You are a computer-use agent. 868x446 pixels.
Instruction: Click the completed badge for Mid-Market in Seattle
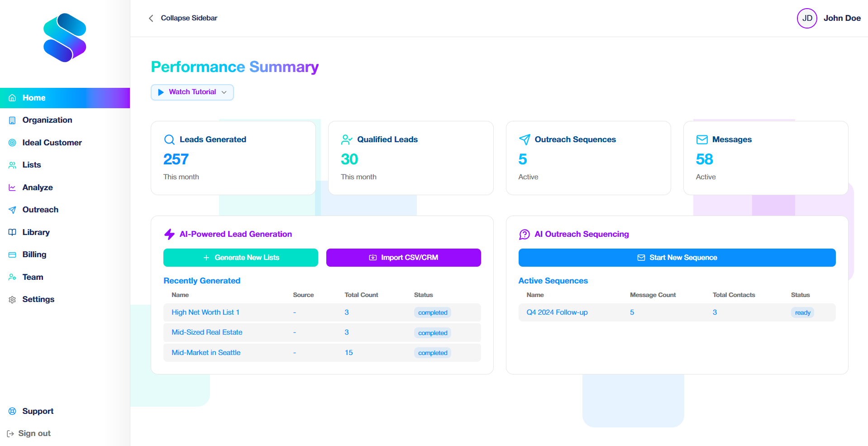pyautogui.click(x=432, y=353)
